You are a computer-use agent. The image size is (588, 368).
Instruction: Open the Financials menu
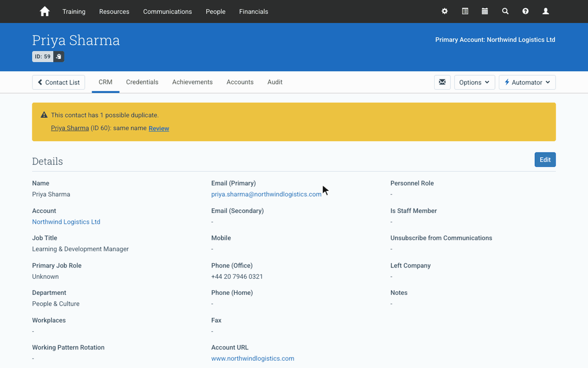coord(254,11)
